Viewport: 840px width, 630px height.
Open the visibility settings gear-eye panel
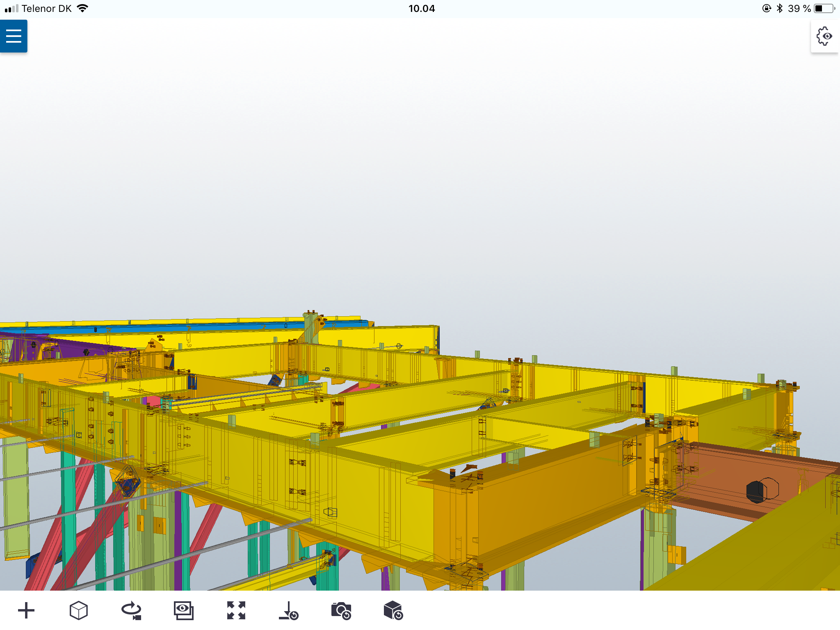(x=824, y=36)
